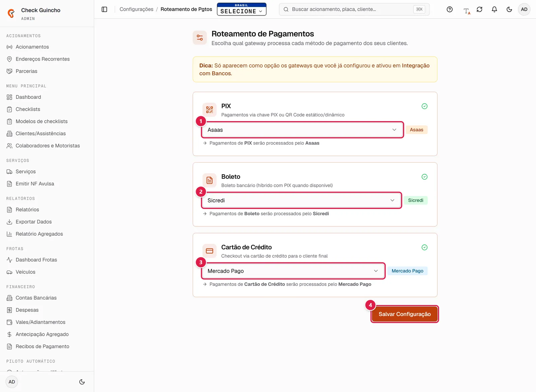Viewport: 536px width, 392px height.
Task: Toggle the sidebar panel icon
Action: tap(105, 9)
